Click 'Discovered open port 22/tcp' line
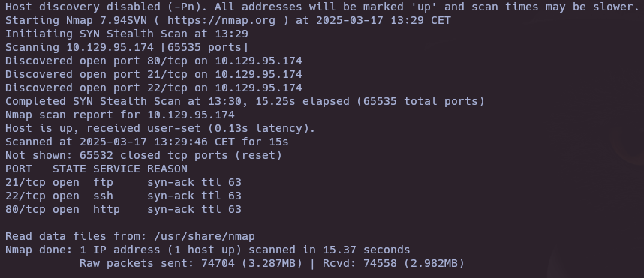The image size is (644, 278). pos(154,88)
